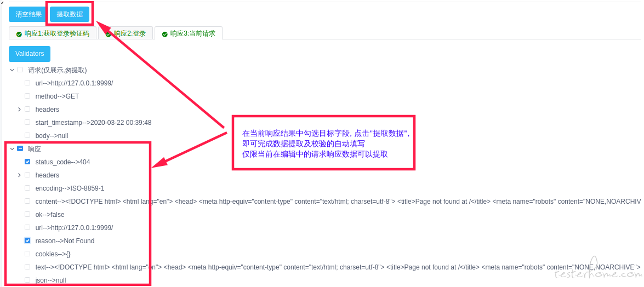Viewport: 644px width, 287px height.
Task: Uncheck the reason-->Not Found checkbox
Action: [x=27, y=240]
